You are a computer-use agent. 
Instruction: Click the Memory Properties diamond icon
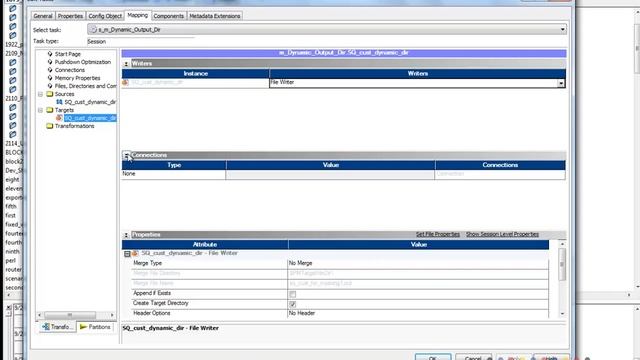point(50,78)
